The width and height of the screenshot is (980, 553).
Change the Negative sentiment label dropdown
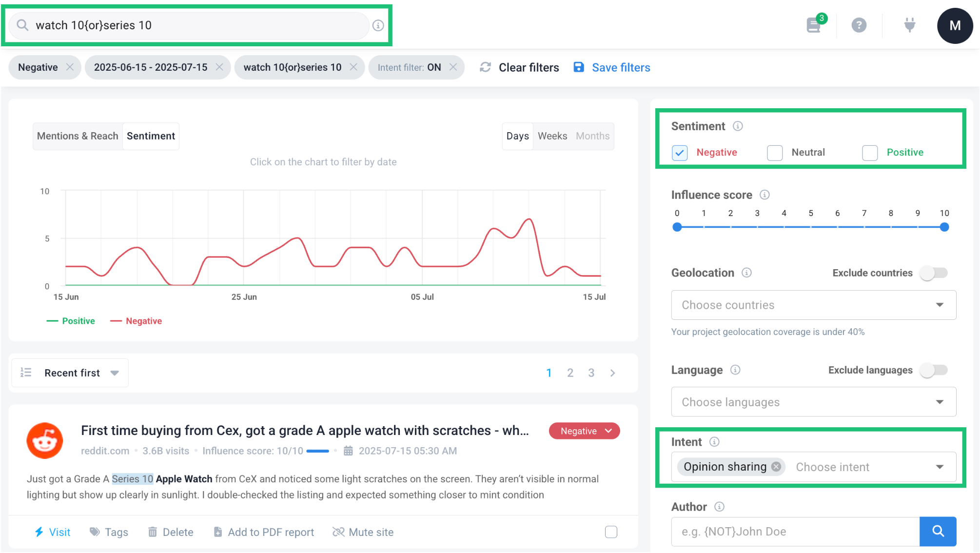584,431
